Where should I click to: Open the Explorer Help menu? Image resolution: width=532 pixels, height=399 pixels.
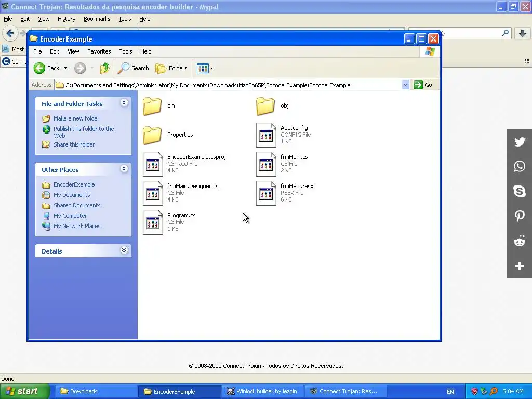click(x=146, y=51)
